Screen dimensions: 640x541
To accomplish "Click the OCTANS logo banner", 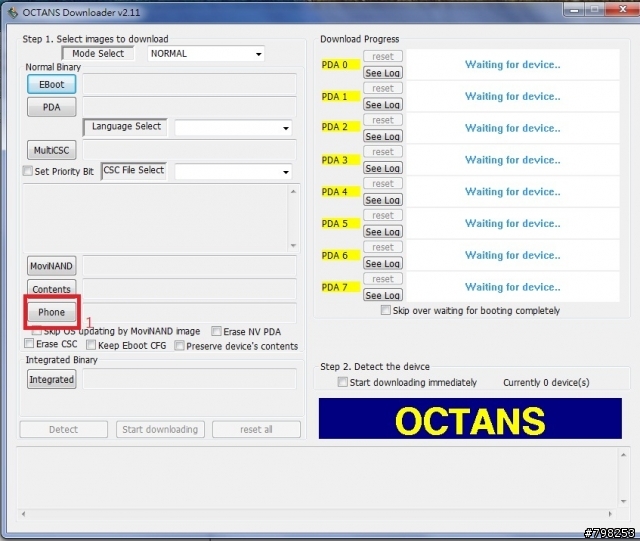I will pyautogui.click(x=470, y=419).
